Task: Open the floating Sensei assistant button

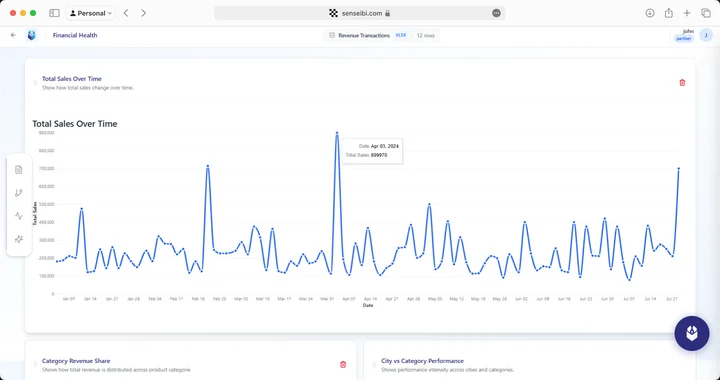Action: pos(692,333)
